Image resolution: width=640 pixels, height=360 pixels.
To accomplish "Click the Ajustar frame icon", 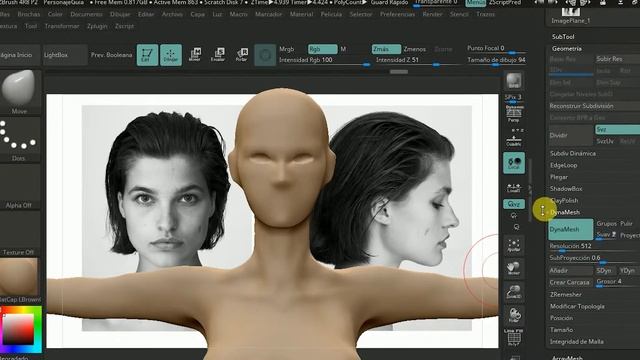I will click(x=514, y=245).
